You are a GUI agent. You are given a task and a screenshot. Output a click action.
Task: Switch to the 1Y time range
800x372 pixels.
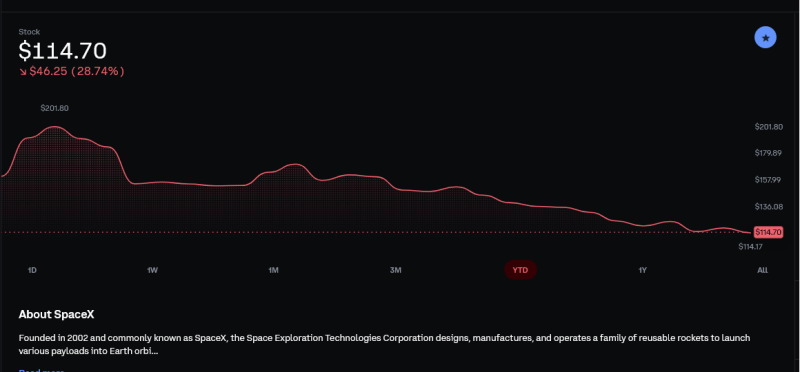(x=642, y=270)
